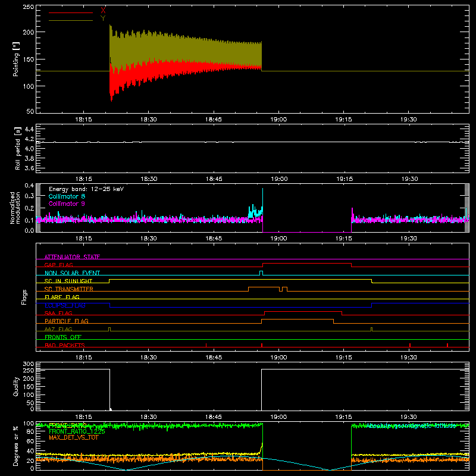Viewport: 476px width, 476px height.
Task: Select the NON_SOLAR_EVENT flag label
Action: click(72, 273)
